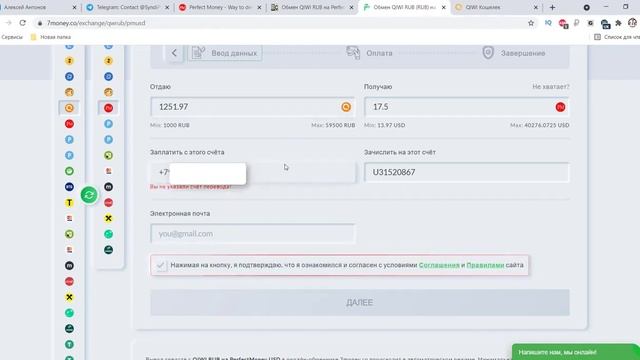The image size is (640, 360).
Task: Close the QIWI Кошелек tab
Action: [x=536, y=7]
